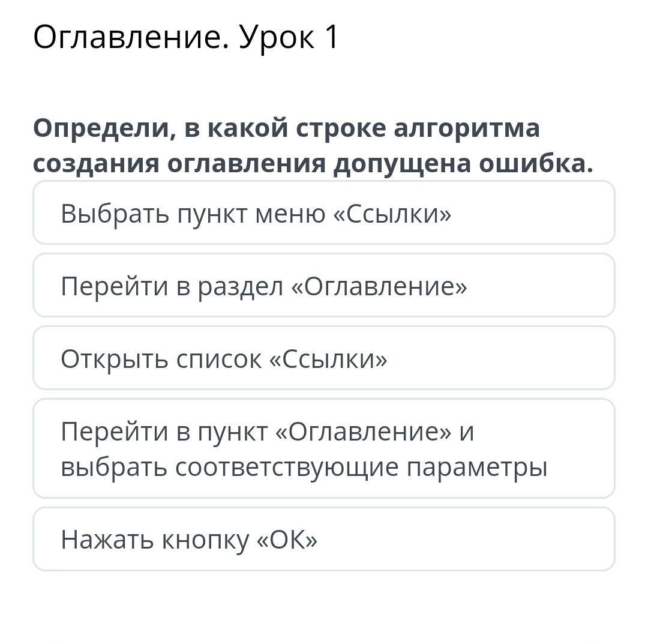Viewport: 648px width, 644px height.
Task: Click the word «раздел» in the second option
Action: coord(241,287)
